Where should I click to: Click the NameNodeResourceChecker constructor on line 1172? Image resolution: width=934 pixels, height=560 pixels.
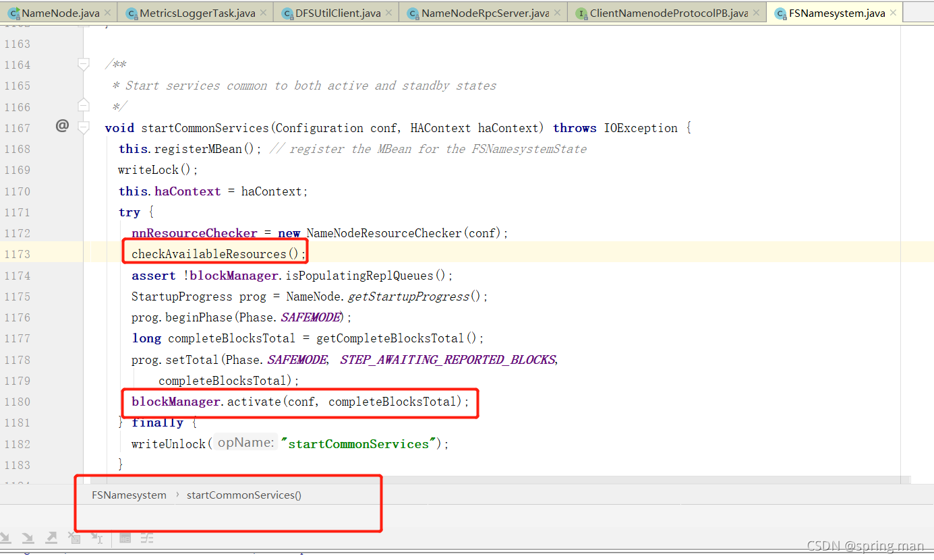pos(384,233)
